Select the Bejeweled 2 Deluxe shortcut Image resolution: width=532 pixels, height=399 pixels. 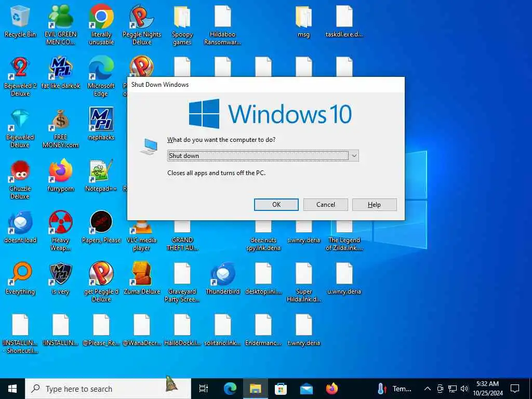[x=20, y=77]
